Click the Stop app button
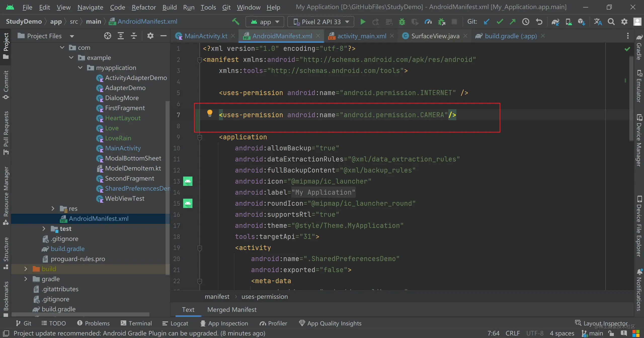Viewport: 644px width, 338px height. [454, 22]
